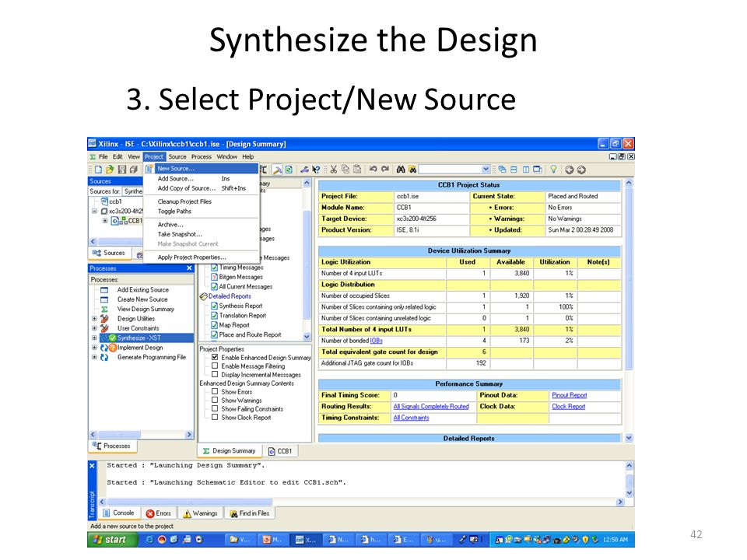Enable the Show Failing Constraints checkbox
The width and height of the screenshot is (747, 560).
coord(215,408)
